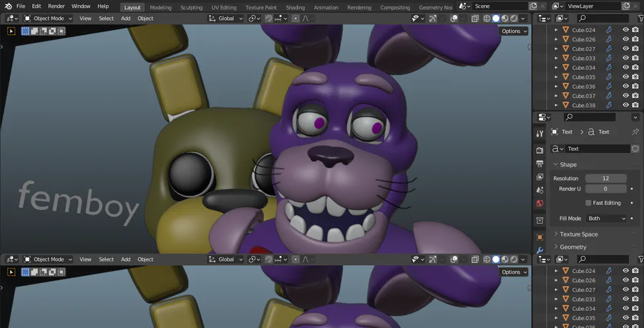This screenshot has width=644, height=328.
Task: Open the Modifiers wrench properties tab
Action: pyautogui.click(x=540, y=249)
